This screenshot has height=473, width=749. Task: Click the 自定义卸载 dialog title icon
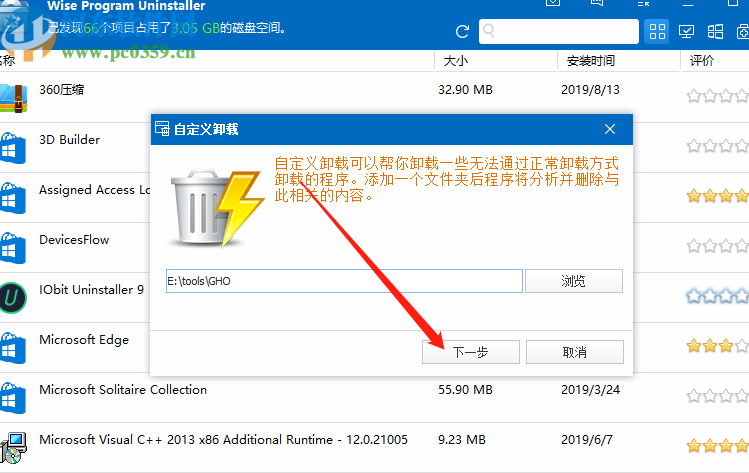coord(162,129)
